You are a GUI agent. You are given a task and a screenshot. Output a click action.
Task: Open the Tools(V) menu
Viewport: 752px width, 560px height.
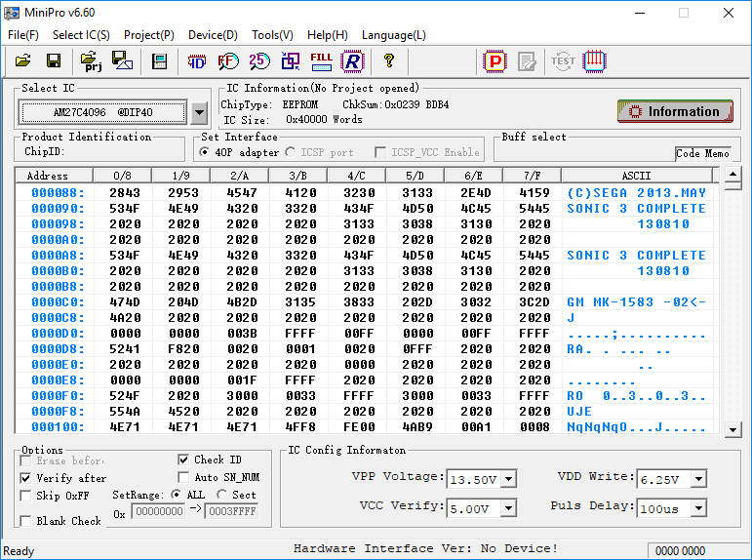pyautogui.click(x=272, y=35)
